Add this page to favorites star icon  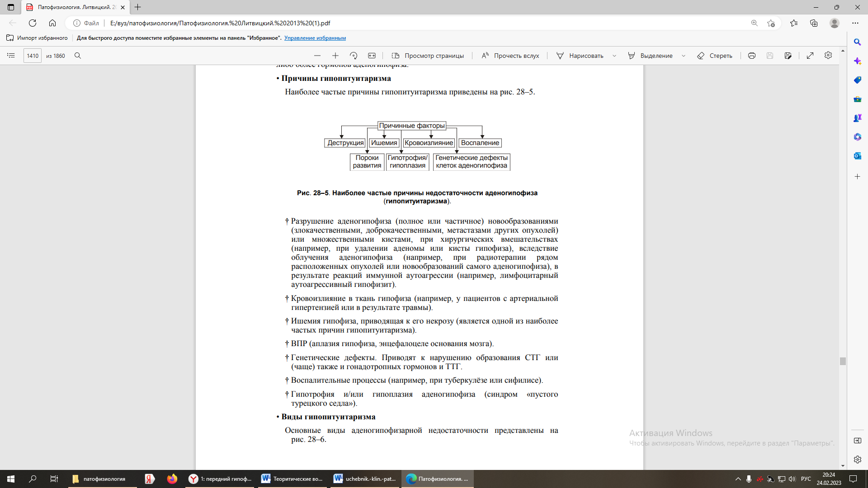click(x=771, y=23)
